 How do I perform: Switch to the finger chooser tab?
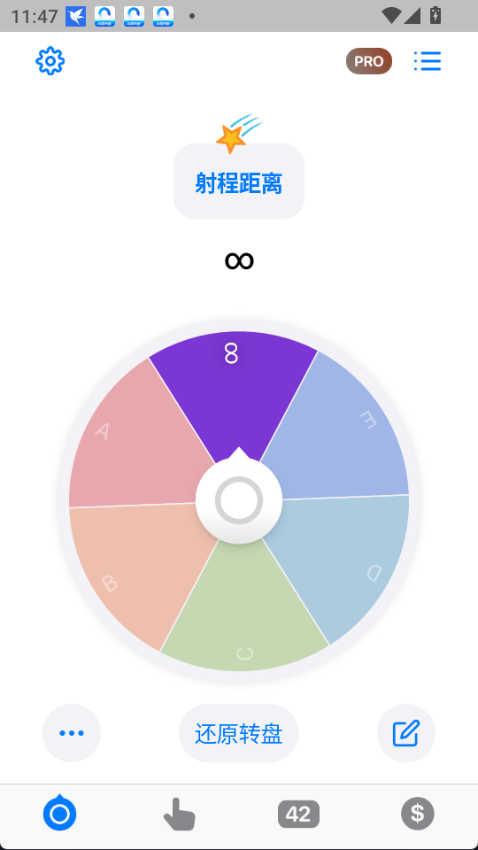[x=179, y=814]
